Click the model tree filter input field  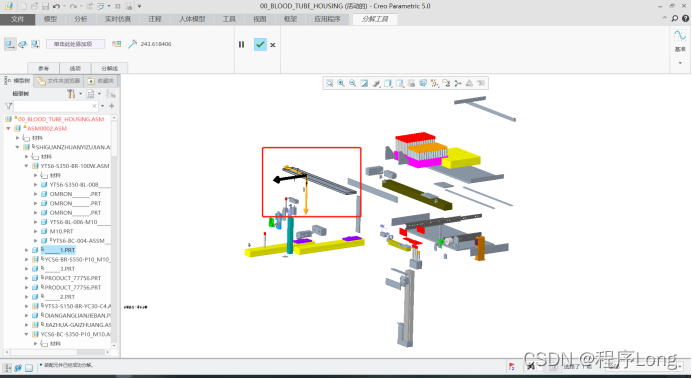pyautogui.click(x=55, y=106)
